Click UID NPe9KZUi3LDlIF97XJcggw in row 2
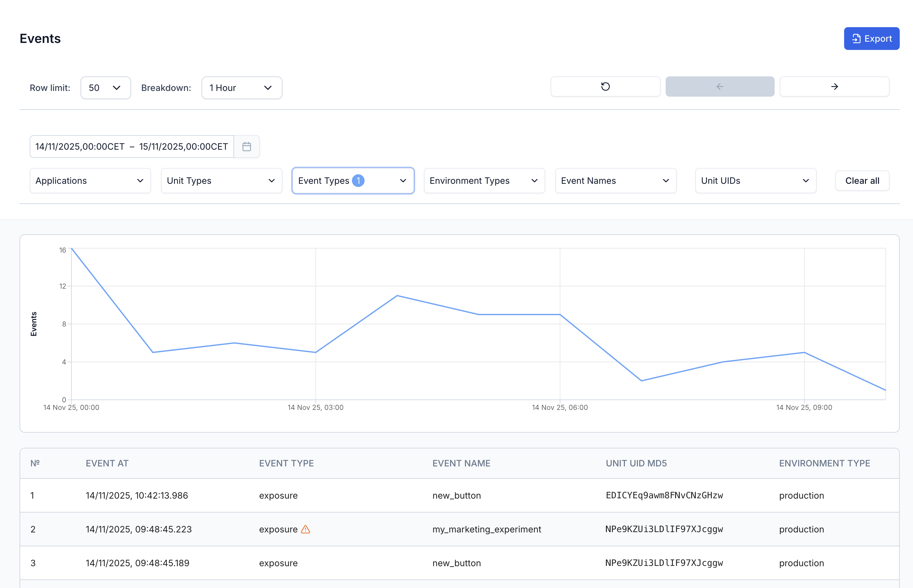The image size is (913, 588). pos(664,529)
